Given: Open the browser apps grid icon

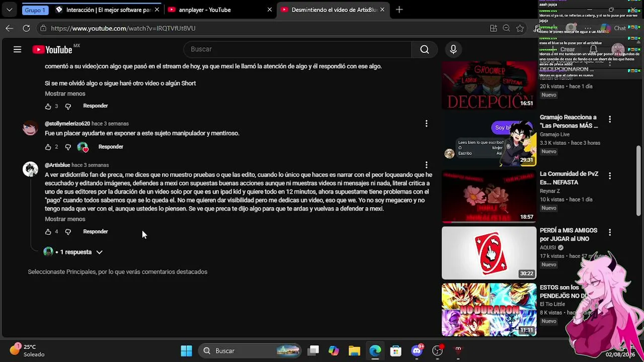Looking at the screenshot, I should (494, 28).
